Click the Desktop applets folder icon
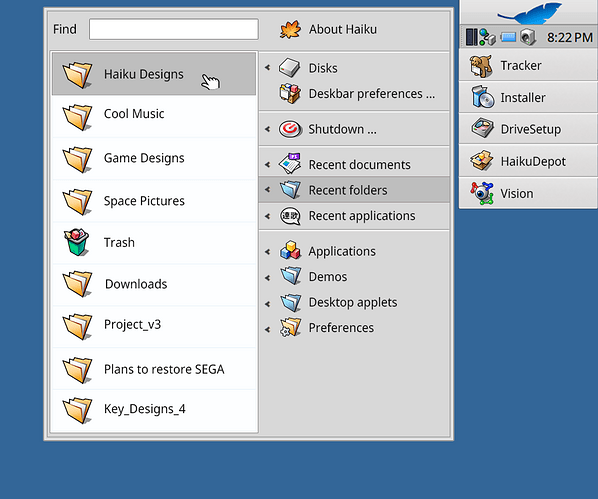The width and height of the screenshot is (598, 499). (290, 302)
